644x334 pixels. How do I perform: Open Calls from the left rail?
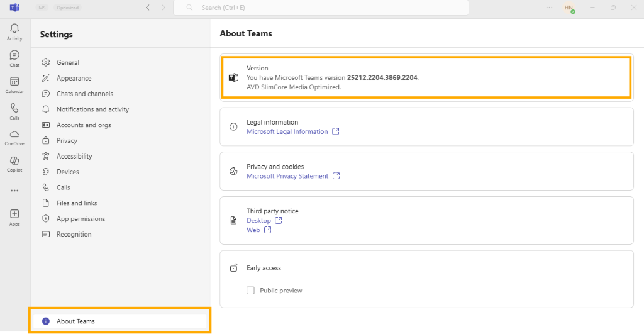pyautogui.click(x=14, y=111)
